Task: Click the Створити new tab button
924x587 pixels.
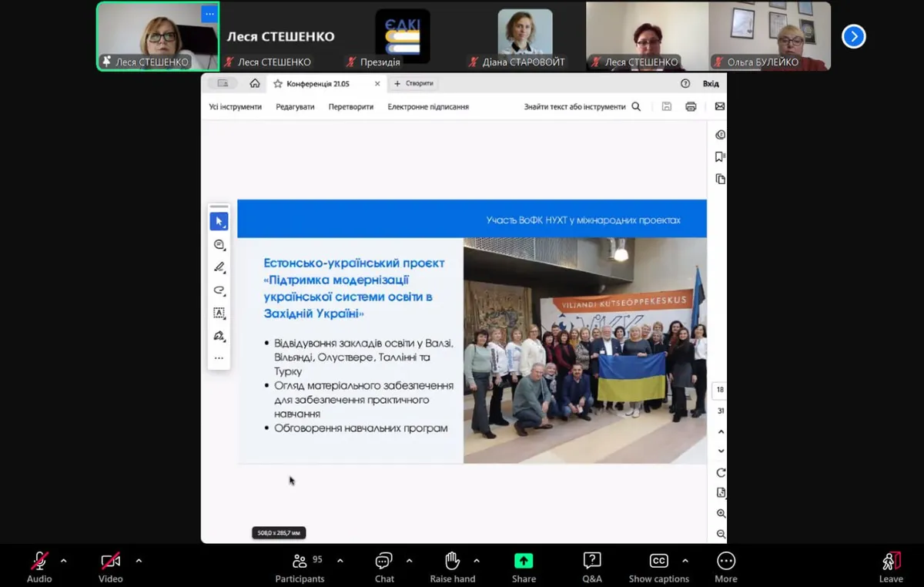Action: coord(414,83)
